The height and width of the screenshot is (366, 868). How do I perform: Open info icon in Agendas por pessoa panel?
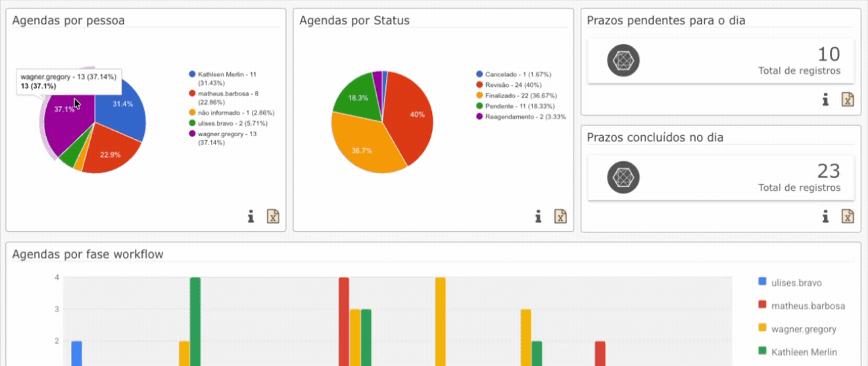251,216
